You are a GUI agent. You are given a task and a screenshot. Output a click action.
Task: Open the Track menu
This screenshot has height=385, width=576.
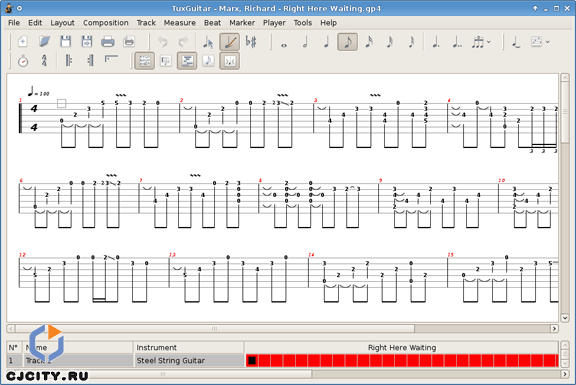(146, 23)
